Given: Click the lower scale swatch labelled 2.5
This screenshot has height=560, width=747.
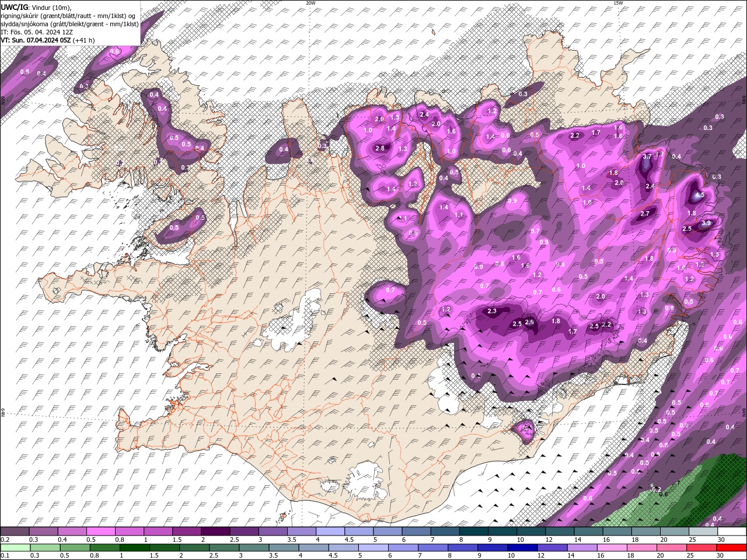Looking at the screenshot, I should pyautogui.click(x=224, y=547).
